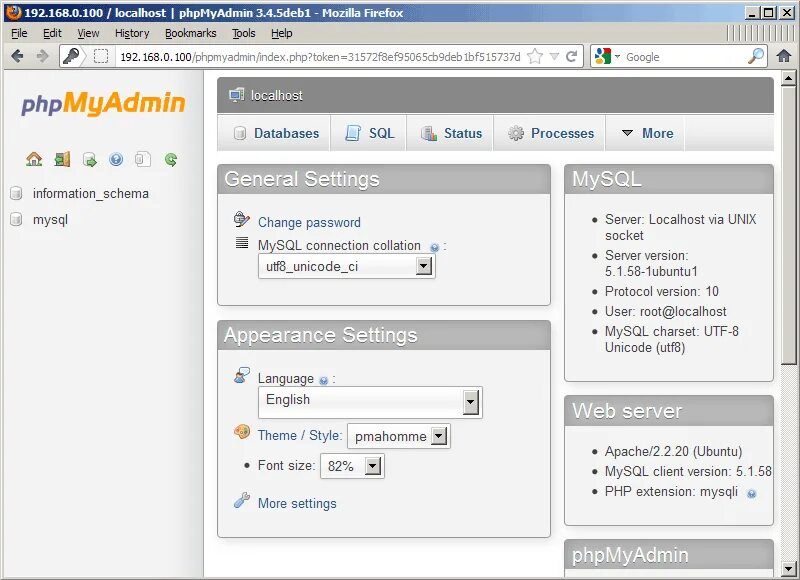This screenshot has width=800, height=580.
Task: Open the Google search engine selector
Action: pos(607,56)
